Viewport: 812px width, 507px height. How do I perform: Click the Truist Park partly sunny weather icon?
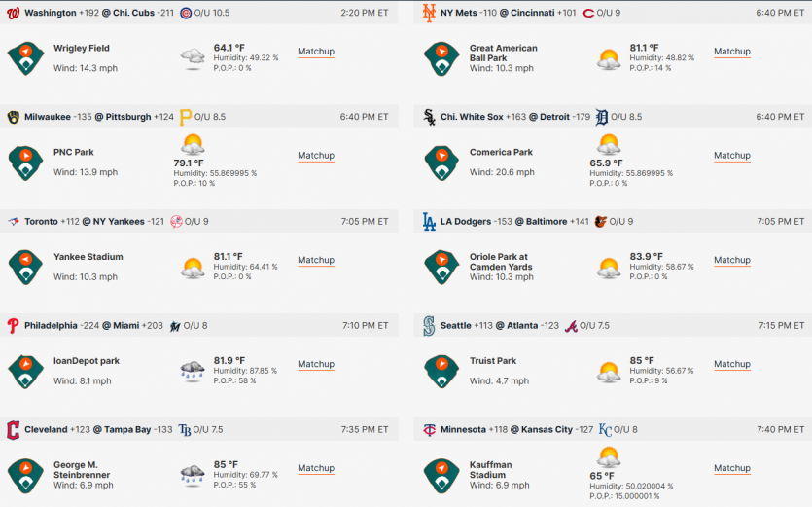coord(609,371)
